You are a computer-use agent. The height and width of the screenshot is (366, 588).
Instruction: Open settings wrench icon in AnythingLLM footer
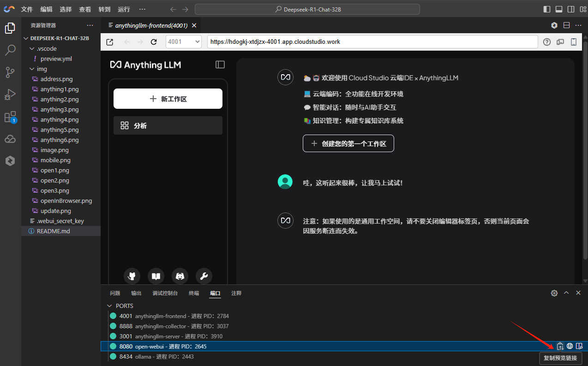point(204,276)
